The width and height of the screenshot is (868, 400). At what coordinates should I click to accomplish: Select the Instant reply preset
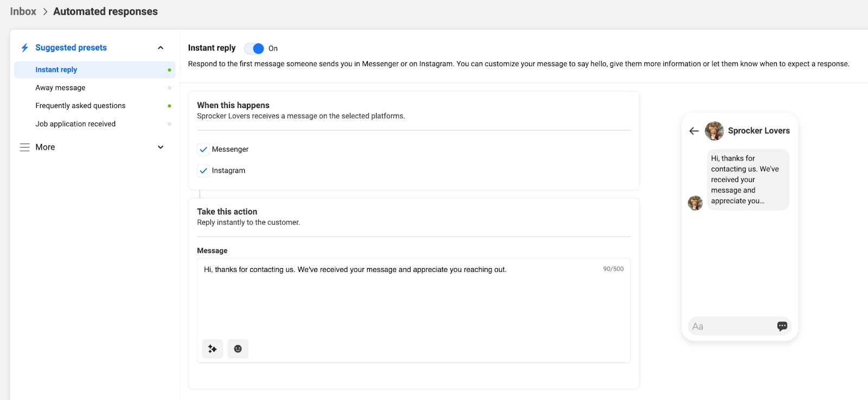pos(56,70)
